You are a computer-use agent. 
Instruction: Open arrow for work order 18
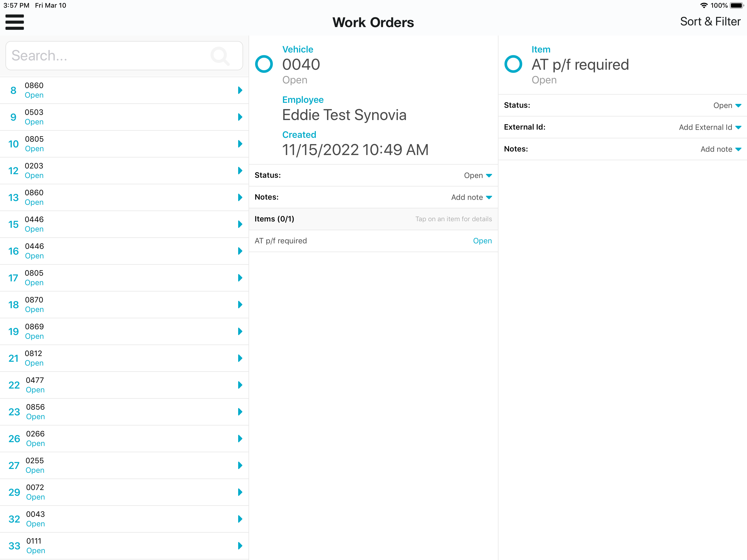[x=240, y=305]
